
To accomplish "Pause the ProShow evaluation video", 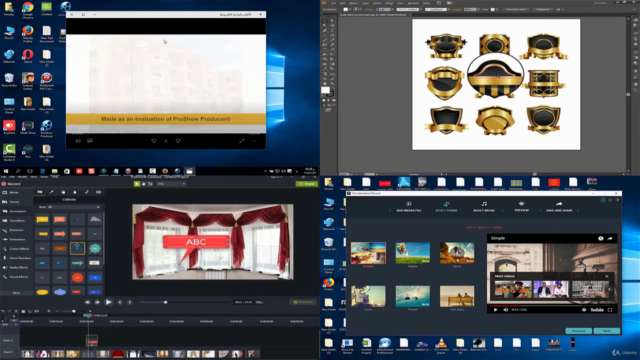I will tap(166, 141).
